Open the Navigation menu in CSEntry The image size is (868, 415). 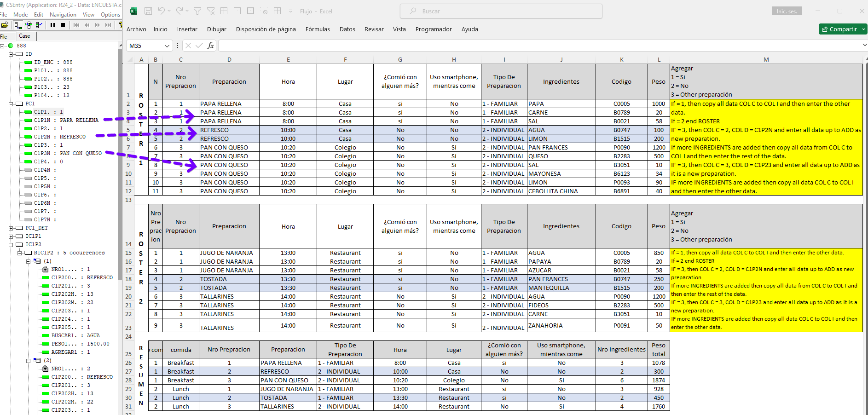pyautogui.click(x=63, y=15)
